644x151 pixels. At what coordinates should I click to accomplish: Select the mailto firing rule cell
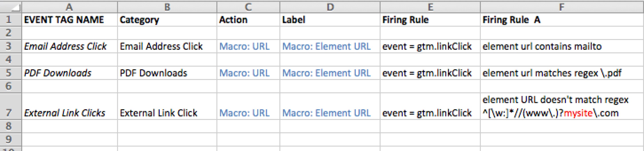562,46
